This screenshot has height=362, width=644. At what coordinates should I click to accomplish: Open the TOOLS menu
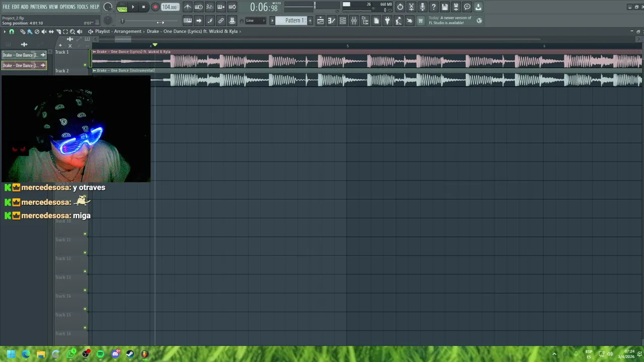[83, 7]
